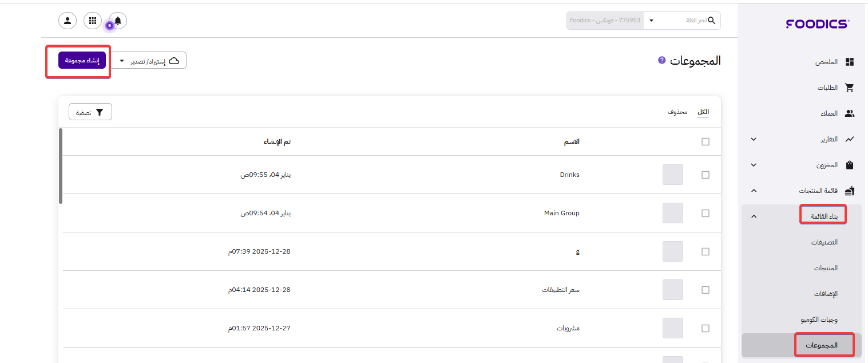Open the notifications bell icon
Screen dimensions: 868x363
click(118, 21)
